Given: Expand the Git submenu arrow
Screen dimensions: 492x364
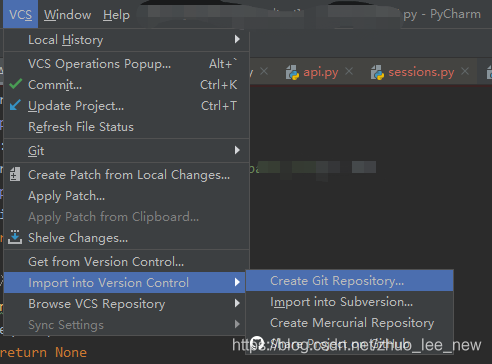Looking at the screenshot, I should click(237, 150).
